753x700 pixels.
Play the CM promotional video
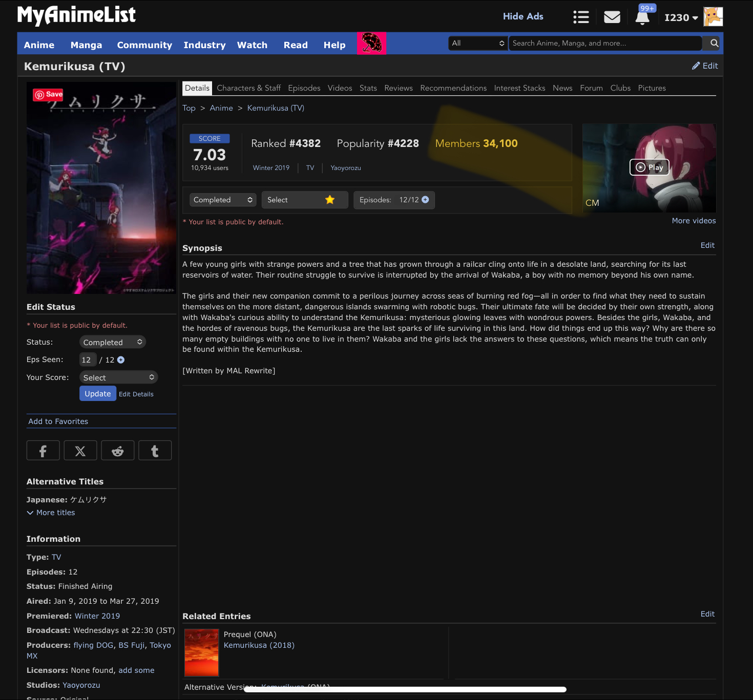pos(649,167)
